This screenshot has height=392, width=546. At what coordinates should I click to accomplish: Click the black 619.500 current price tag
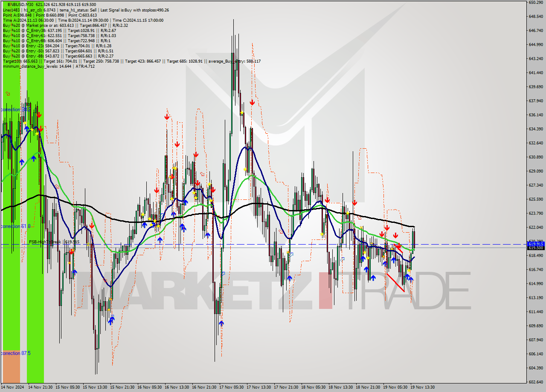536,248
